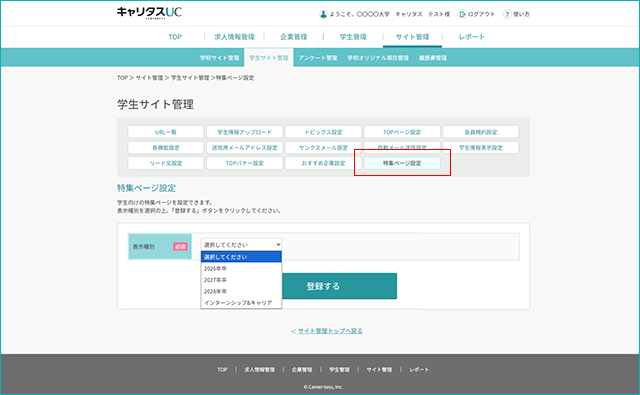Open 企業管理 in main navigation
This screenshot has height=395, width=640.
(x=293, y=37)
